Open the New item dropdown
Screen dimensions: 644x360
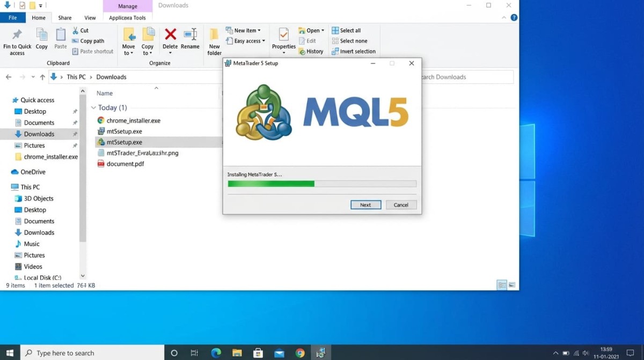243,31
